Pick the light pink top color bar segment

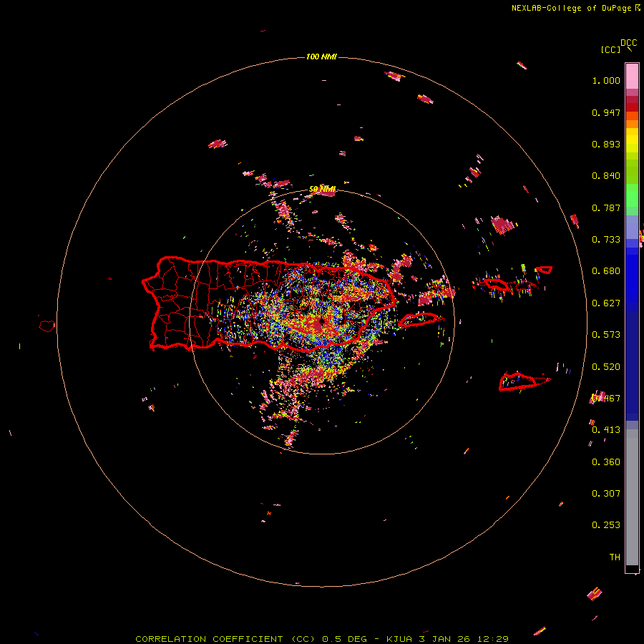click(632, 76)
